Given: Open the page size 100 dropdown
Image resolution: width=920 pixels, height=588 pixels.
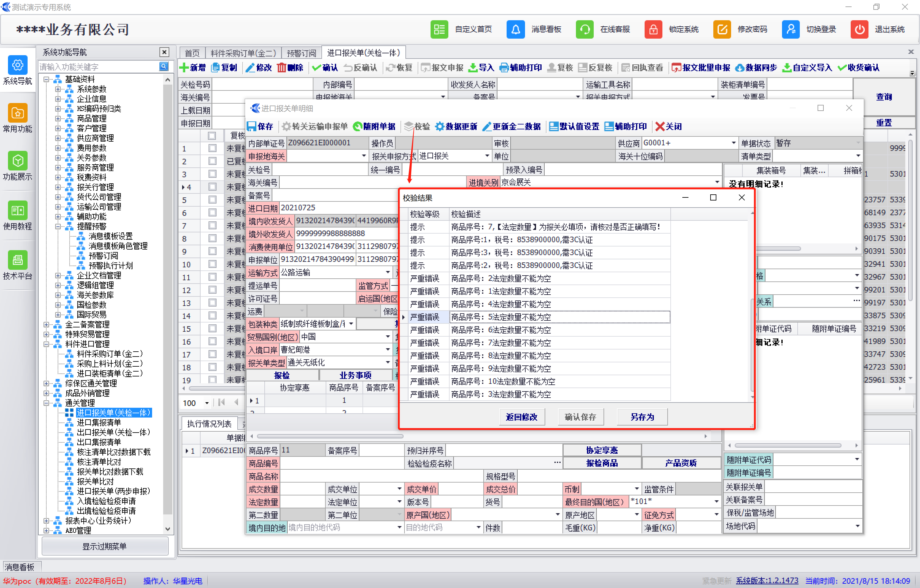Looking at the screenshot, I should pos(207,403).
